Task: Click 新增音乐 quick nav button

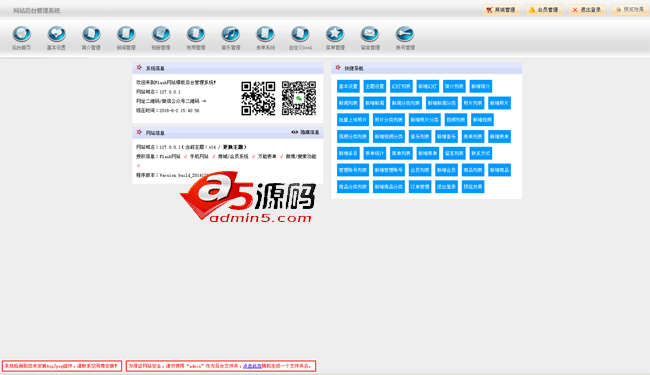Action: coord(446,136)
